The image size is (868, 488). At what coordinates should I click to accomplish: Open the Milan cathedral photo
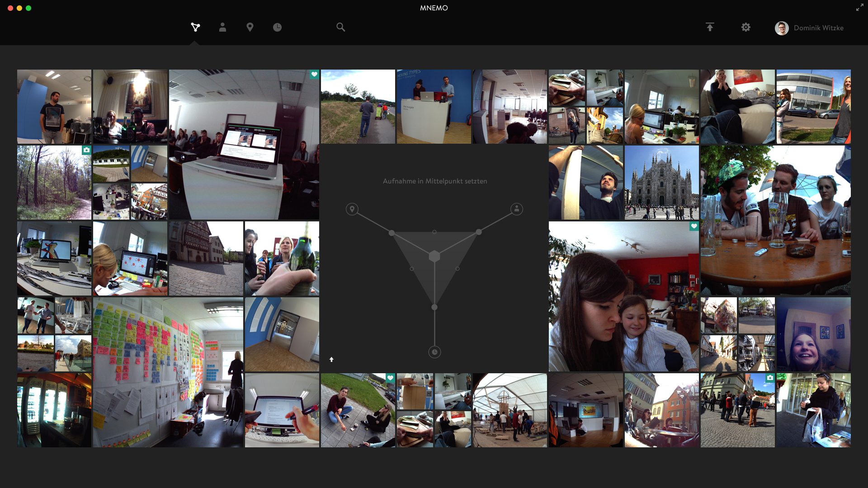[x=662, y=183]
